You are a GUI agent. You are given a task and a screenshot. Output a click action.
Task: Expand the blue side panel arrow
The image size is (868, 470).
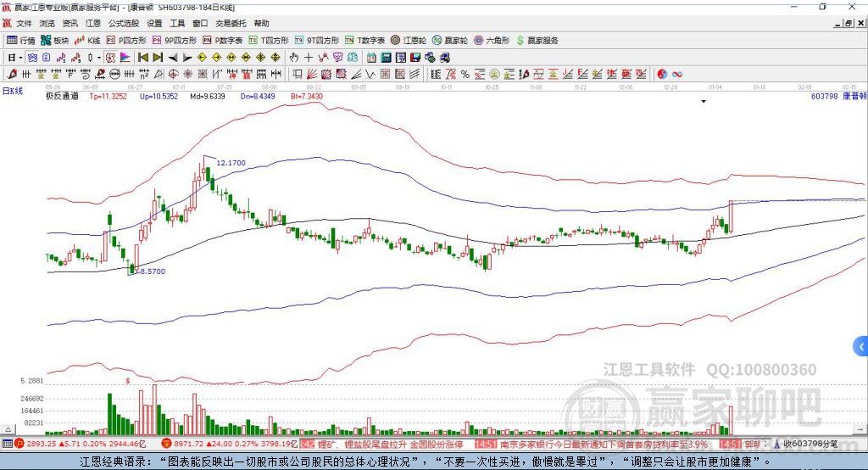pos(861,347)
